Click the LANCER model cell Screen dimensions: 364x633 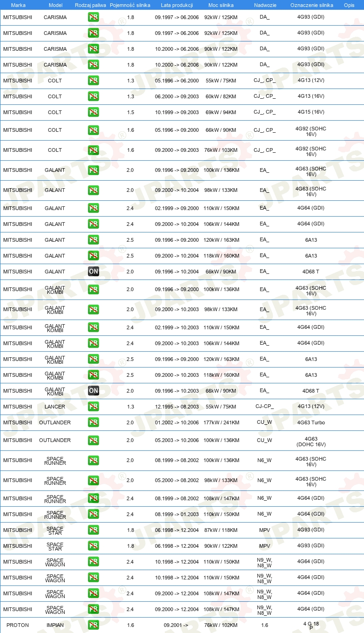coord(55,407)
